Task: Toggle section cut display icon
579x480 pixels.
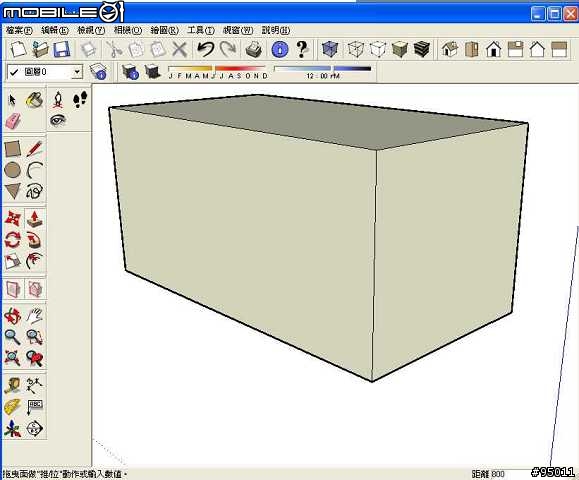Action: click(x=35, y=289)
